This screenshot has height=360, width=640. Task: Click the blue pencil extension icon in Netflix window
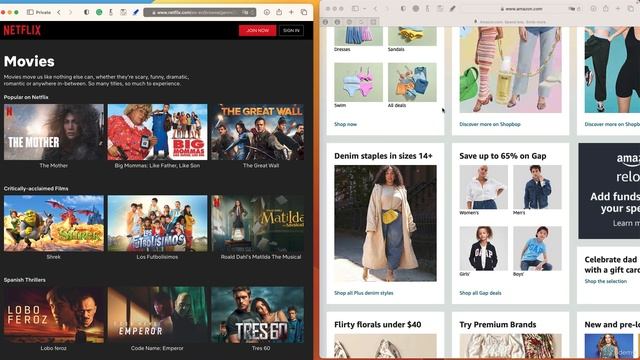[136, 12]
